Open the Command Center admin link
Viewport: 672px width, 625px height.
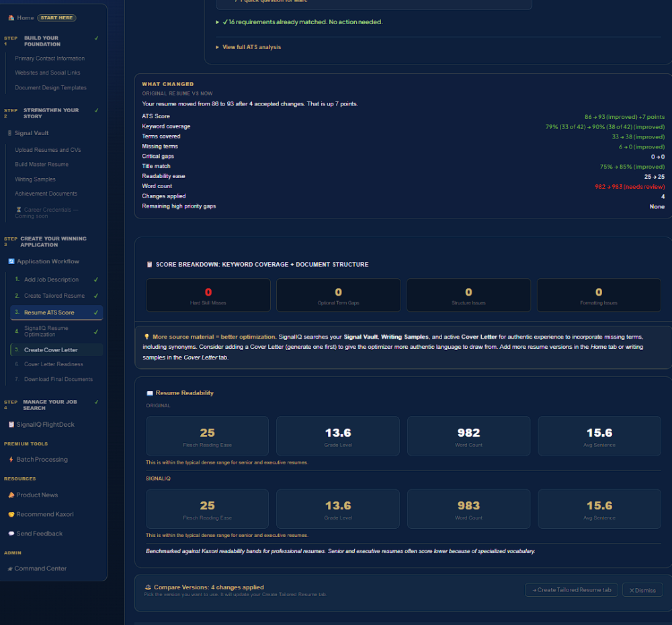click(40, 569)
